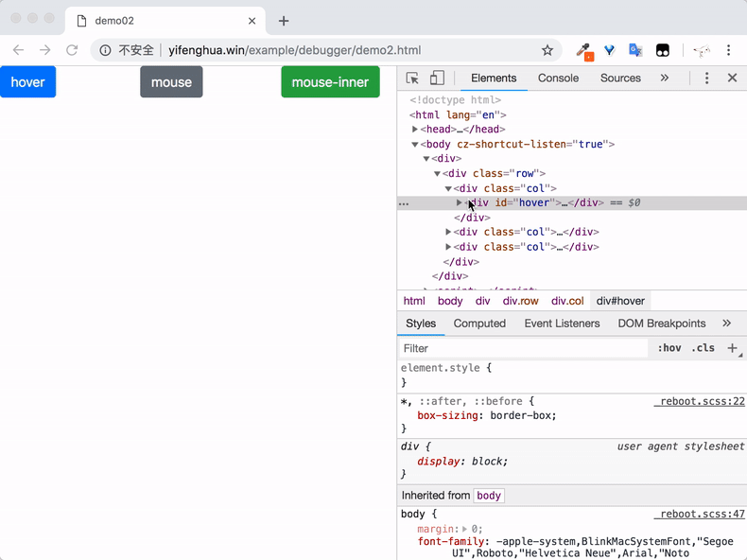Image resolution: width=747 pixels, height=560 pixels.
Task: Open DevTools customize three-dot menu
Action: tap(707, 79)
